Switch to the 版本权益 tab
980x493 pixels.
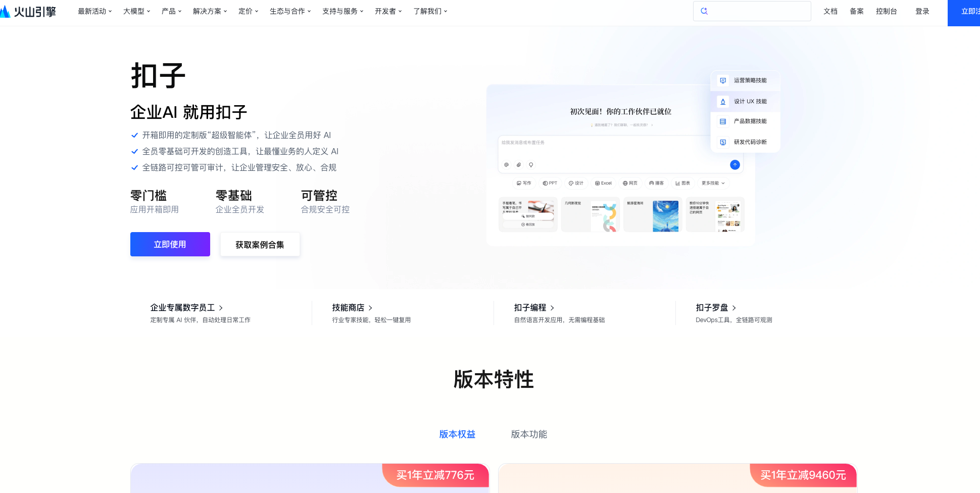pyautogui.click(x=457, y=434)
